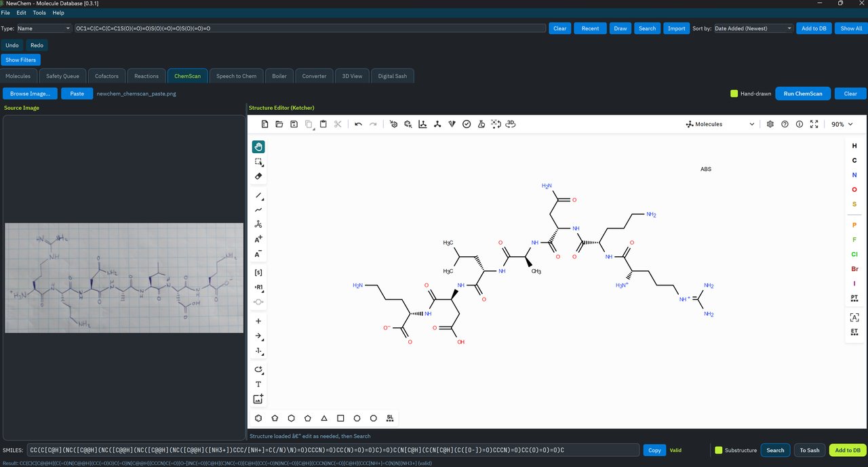Screen dimensions: 868x467
Task: Toggle fullscreen mode in the structure editor
Action: coord(814,124)
